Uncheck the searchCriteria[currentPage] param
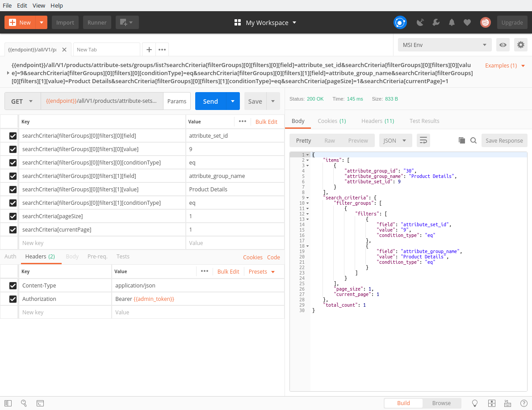Image resolution: width=532 pixels, height=410 pixels. click(x=13, y=230)
